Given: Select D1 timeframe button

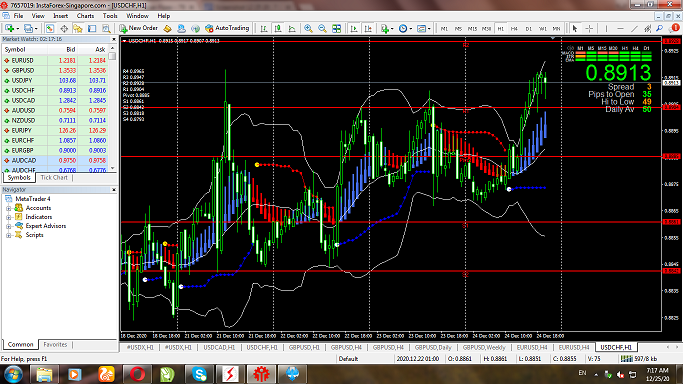Looking at the screenshot, I should tap(528, 29).
